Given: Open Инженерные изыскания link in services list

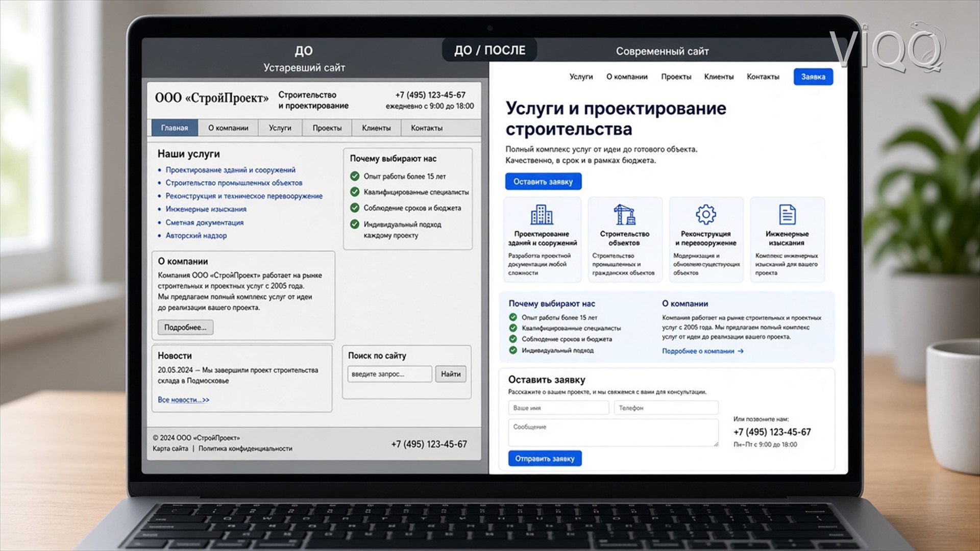Looking at the screenshot, I should point(206,209).
